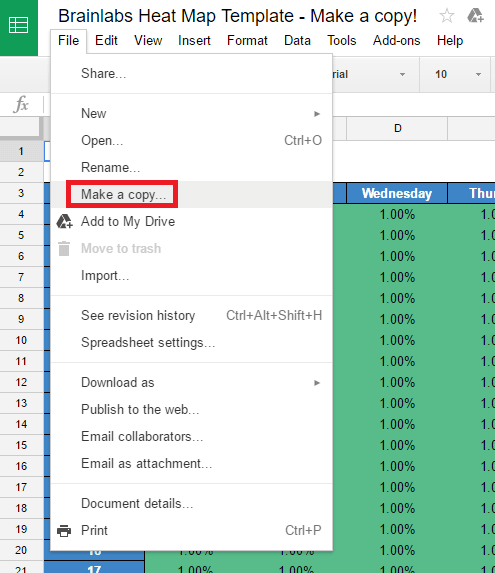The height and width of the screenshot is (573, 495).
Task: Expand the Download as submenu arrow
Action: [x=317, y=383]
